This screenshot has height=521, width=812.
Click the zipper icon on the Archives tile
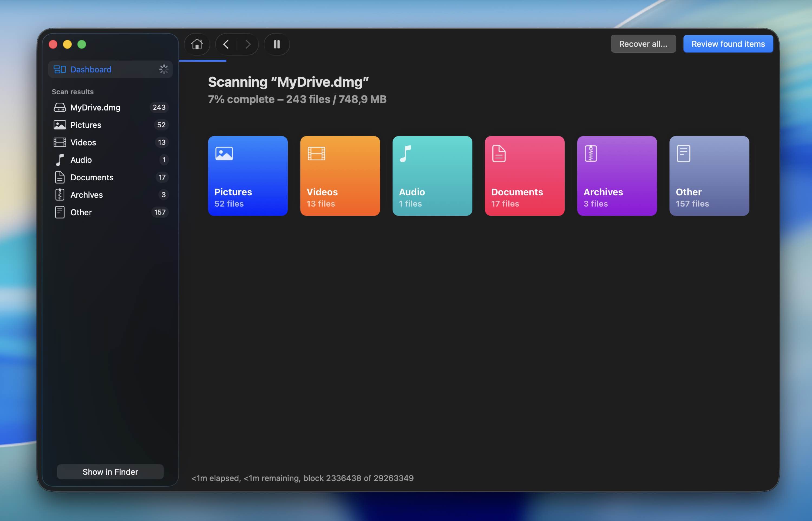point(591,154)
